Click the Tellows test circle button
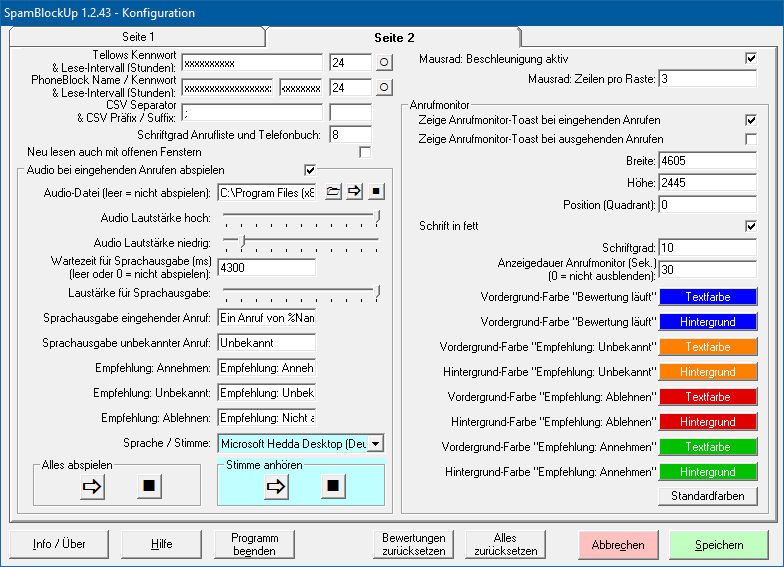 (x=384, y=62)
